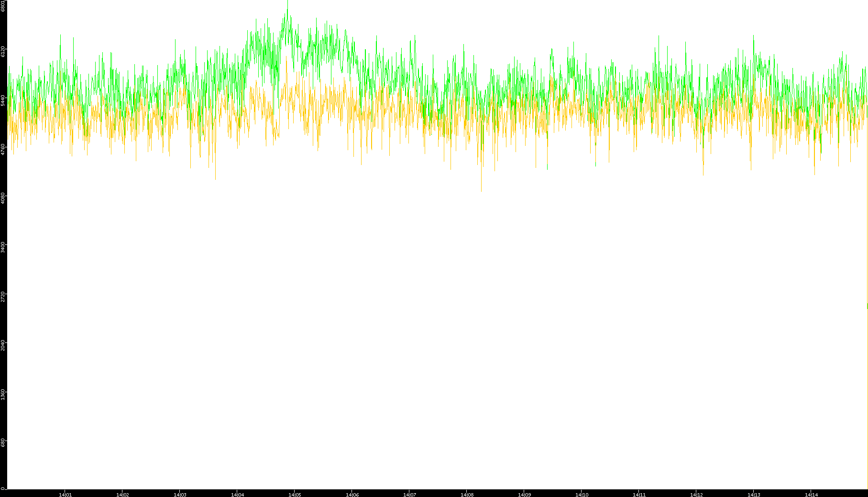The width and height of the screenshot is (868, 497).
Task: Select the 5440 value axis label
Action: (3, 100)
